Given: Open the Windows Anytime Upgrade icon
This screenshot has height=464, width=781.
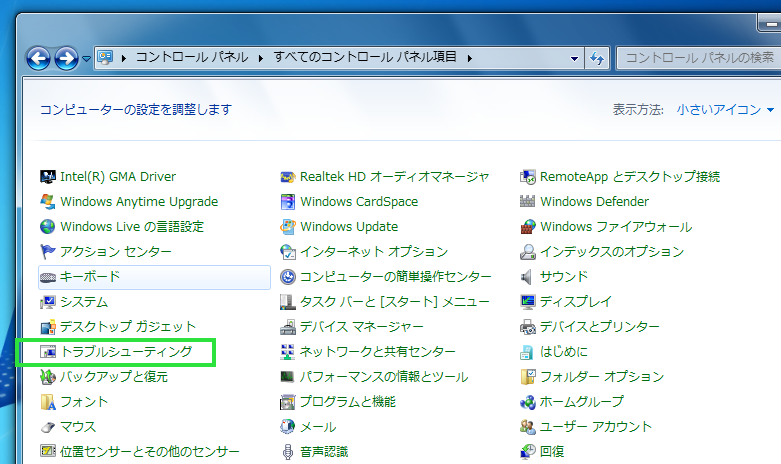Looking at the screenshot, I should [48, 202].
